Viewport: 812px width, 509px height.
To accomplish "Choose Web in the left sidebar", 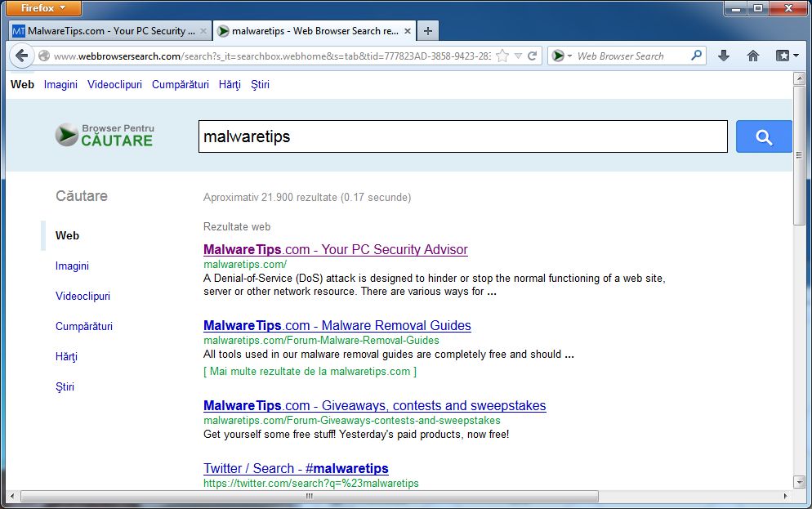I will click(x=67, y=235).
